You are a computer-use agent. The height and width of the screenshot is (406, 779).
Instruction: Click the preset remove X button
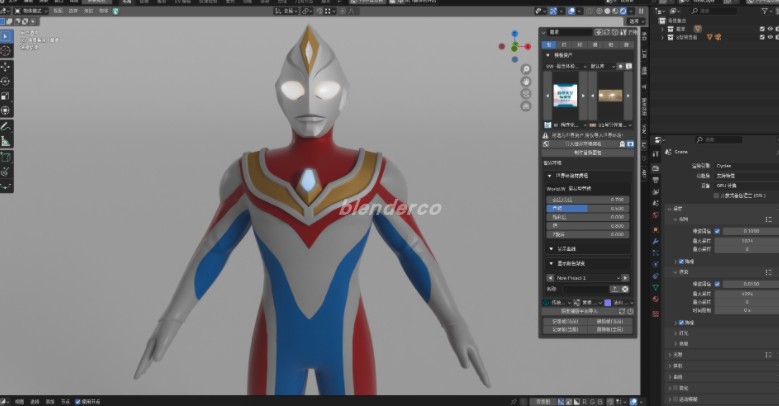tap(625, 289)
